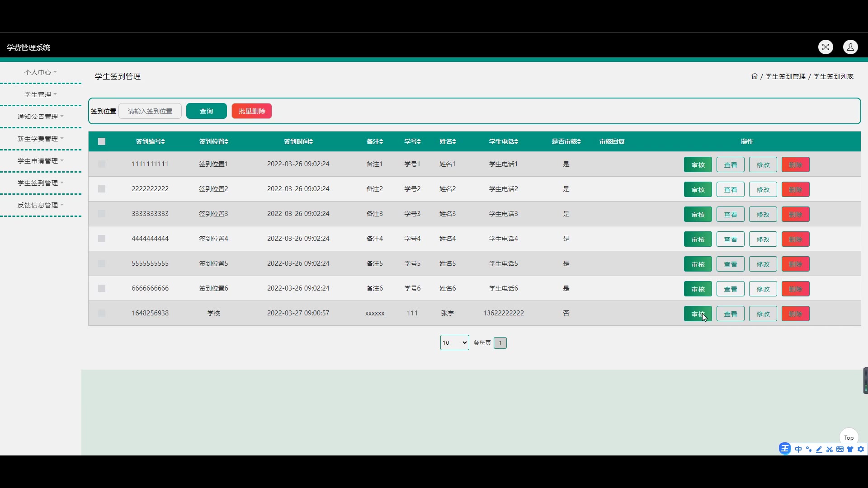Toggle the select-all checkbox in table header
This screenshot has width=868, height=488.
click(x=102, y=141)
